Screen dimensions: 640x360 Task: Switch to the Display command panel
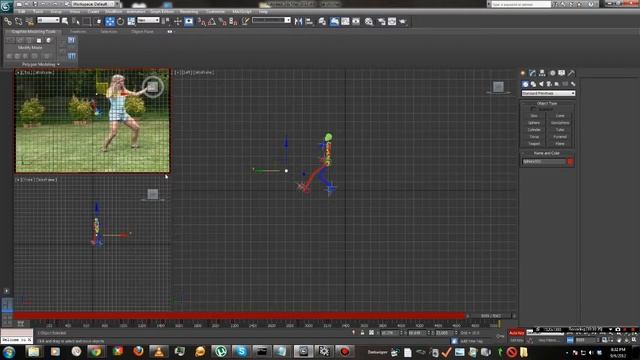pyautogui.click(x=562, y=73)
